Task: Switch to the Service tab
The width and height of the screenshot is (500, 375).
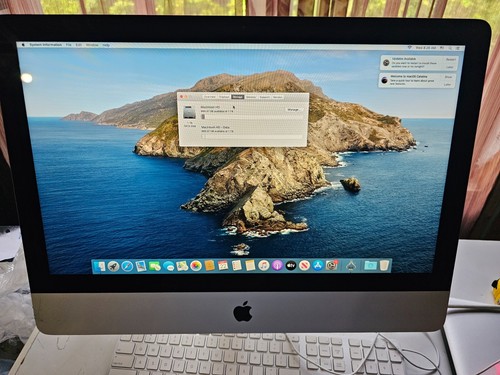Action: click(x=278, y=97)
